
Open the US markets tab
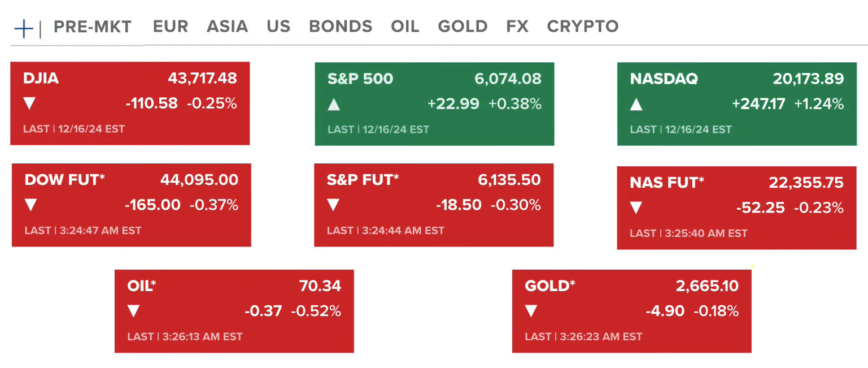point(278,26)
